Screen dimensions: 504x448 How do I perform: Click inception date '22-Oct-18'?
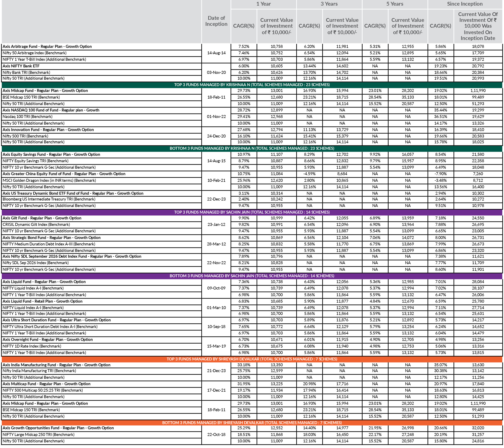pos(216,434)
